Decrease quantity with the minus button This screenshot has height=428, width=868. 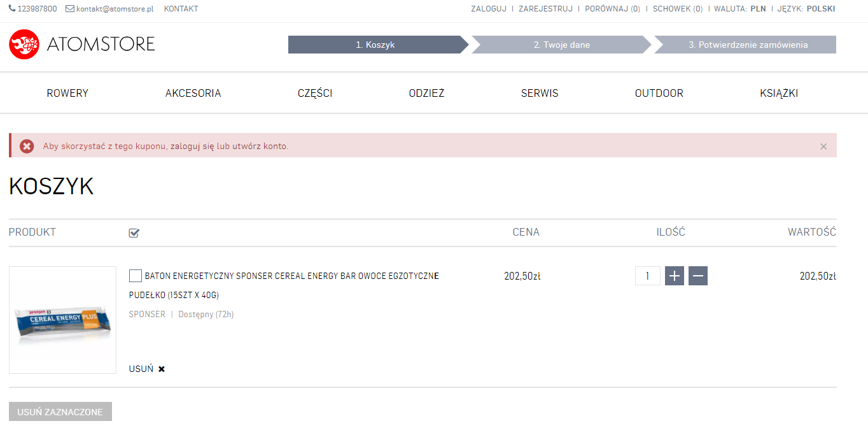(x=698, y=276)
